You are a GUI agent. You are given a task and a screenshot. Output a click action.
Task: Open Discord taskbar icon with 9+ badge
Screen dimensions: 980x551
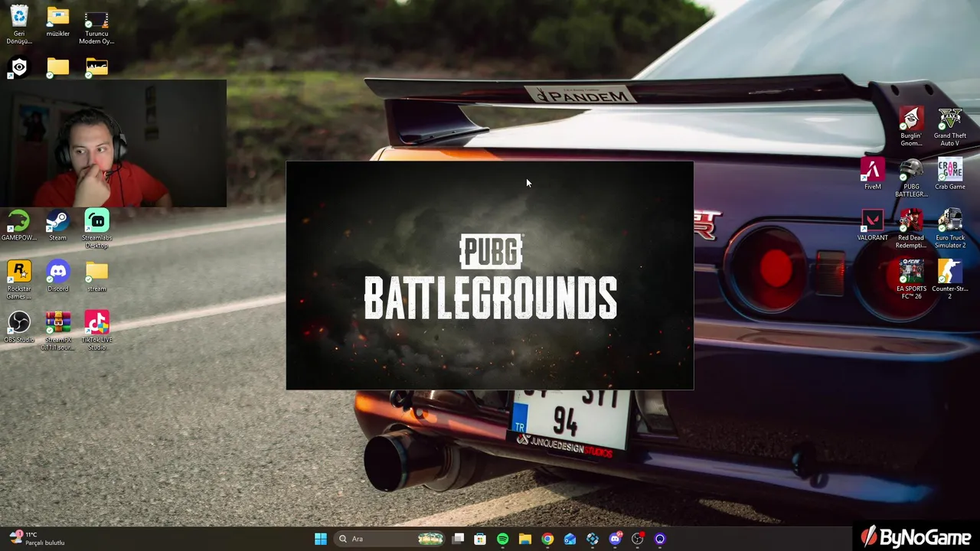[x=615, y=539]
